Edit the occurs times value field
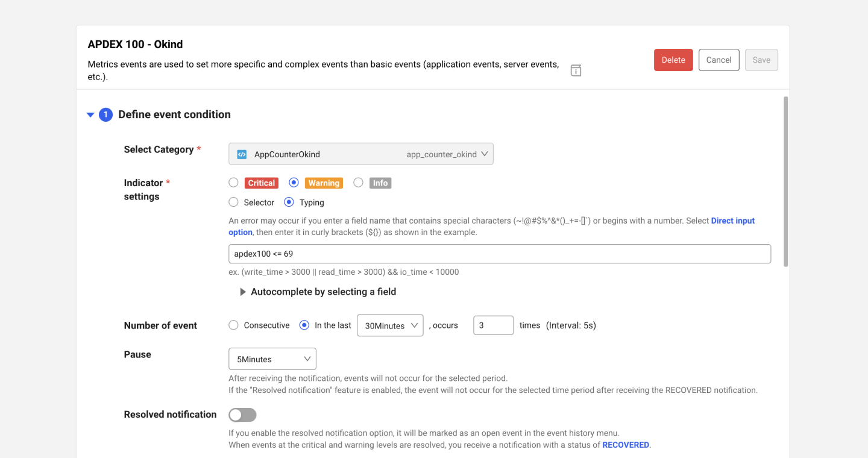Image resolution: width=868 pixels, height=458 pixels. pos(493,325)
